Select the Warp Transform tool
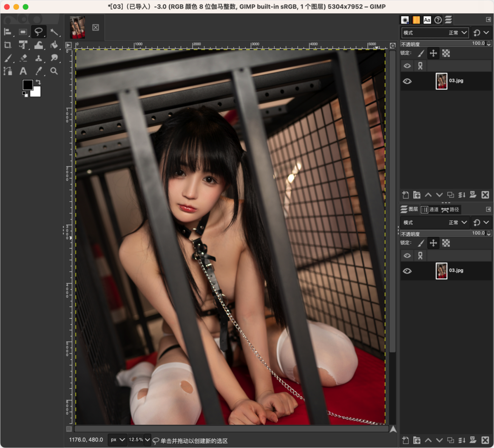This screenshot has width=494, height=448. pos(38,45)
